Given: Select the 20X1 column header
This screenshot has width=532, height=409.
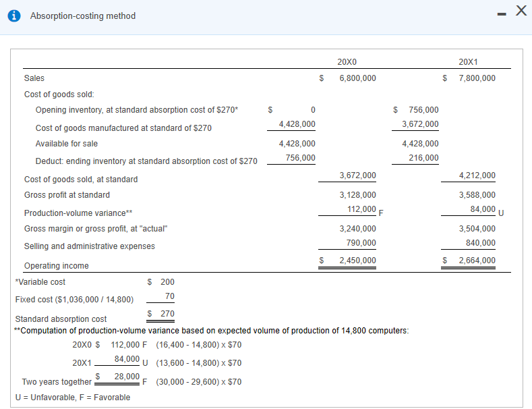Looking at the screenshot, I should pyautogui.click(x=468, y=62).
